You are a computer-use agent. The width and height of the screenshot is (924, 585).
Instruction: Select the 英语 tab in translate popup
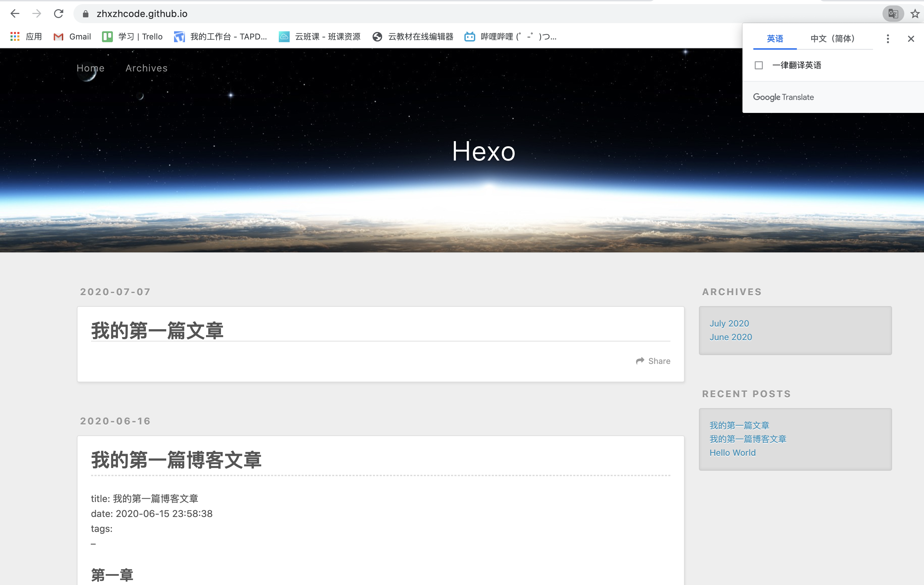(x=775, y=38)
